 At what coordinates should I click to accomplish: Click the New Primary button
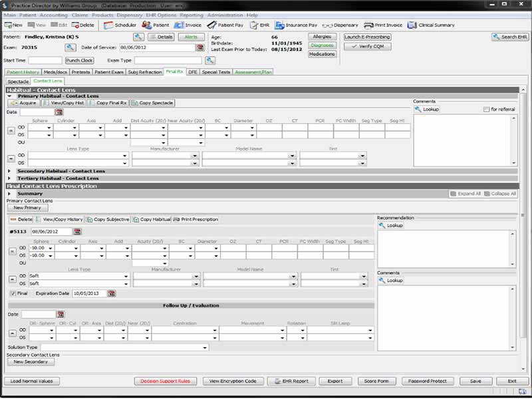coord(27,207)
